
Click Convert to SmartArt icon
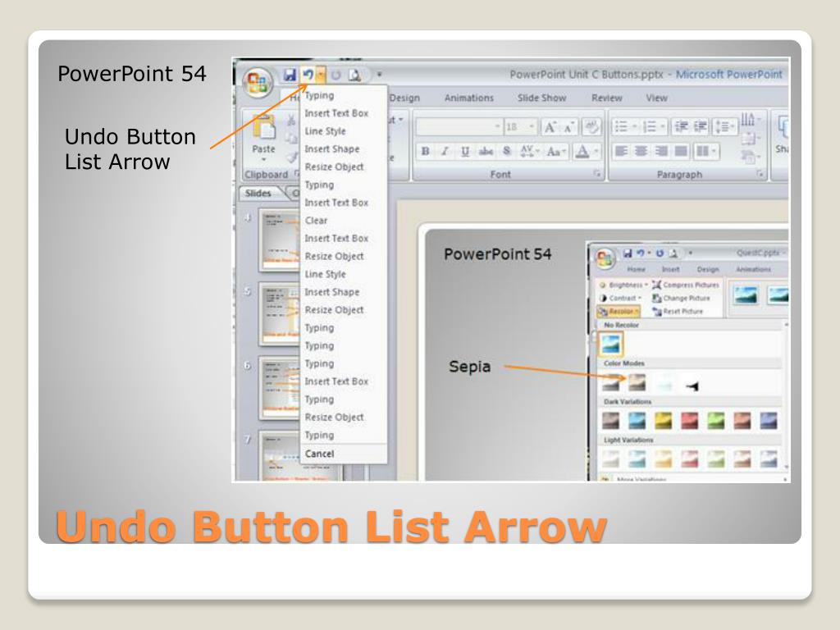750,157
